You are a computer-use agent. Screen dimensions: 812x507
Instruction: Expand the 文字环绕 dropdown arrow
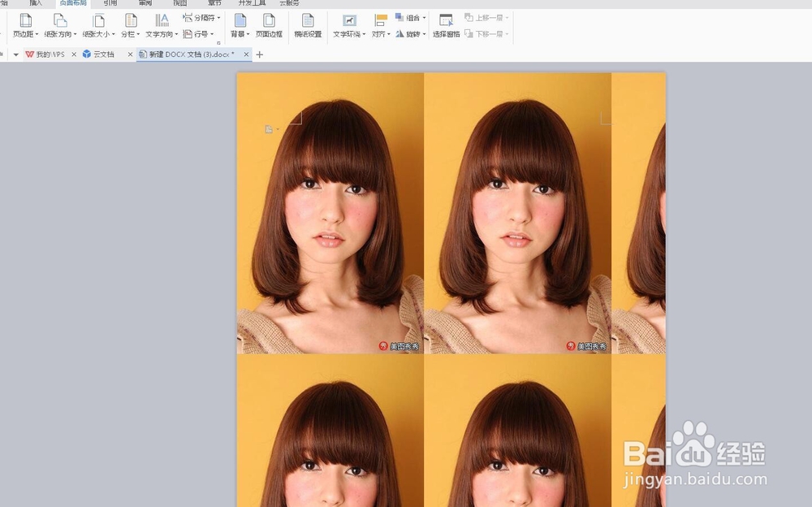(x=364, y=34)
